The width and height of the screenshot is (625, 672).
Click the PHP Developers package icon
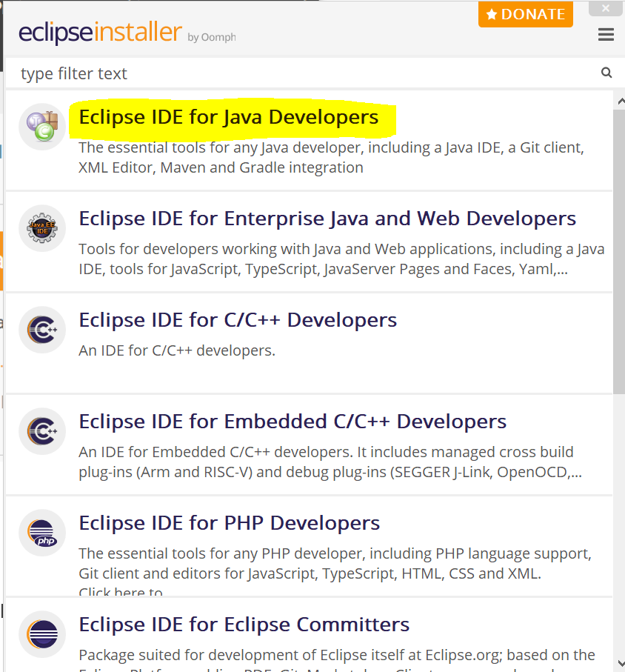click(42, 533)
